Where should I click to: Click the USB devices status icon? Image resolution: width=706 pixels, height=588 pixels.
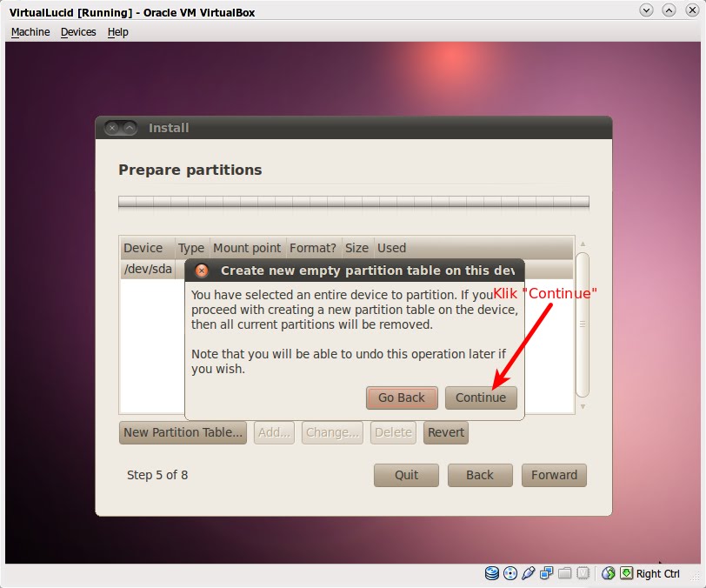click(x=528, y=573)
